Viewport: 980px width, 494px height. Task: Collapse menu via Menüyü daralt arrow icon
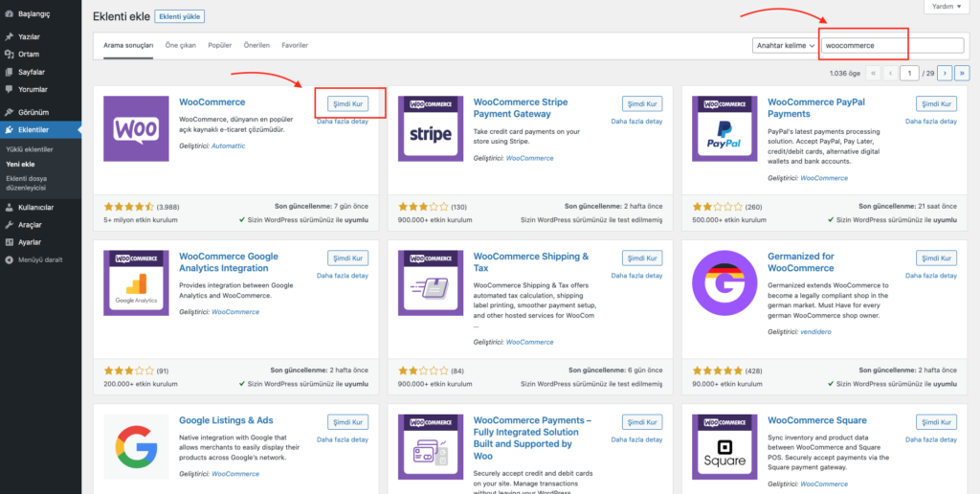coord(9,259)
